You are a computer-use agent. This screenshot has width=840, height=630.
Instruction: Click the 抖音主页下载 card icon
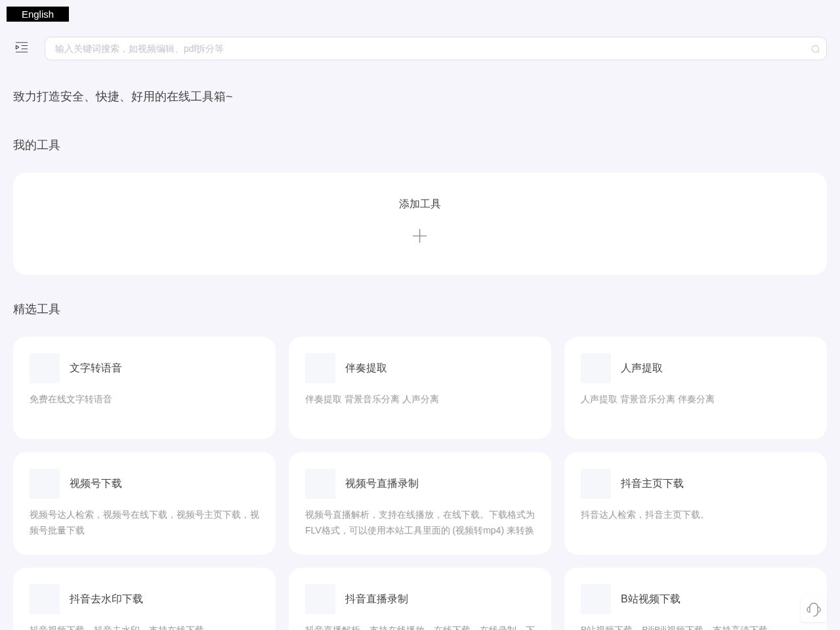click(596, 484)
